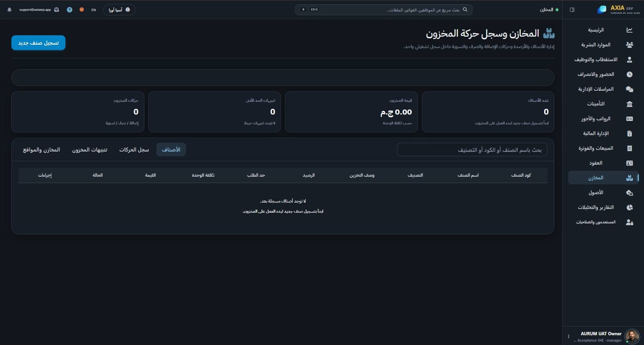Image resolution: width=644 pixels, height=345 pixels.
Task: Open the الإدارة المالية finance document icon
Action: 630,133
